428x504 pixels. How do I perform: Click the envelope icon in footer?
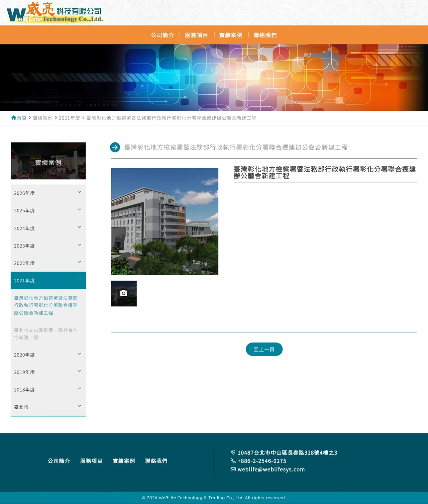coord(233,469)
